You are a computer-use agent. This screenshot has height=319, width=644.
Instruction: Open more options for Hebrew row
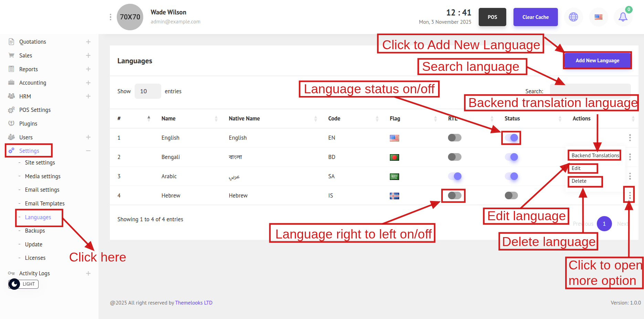point(630,195)
